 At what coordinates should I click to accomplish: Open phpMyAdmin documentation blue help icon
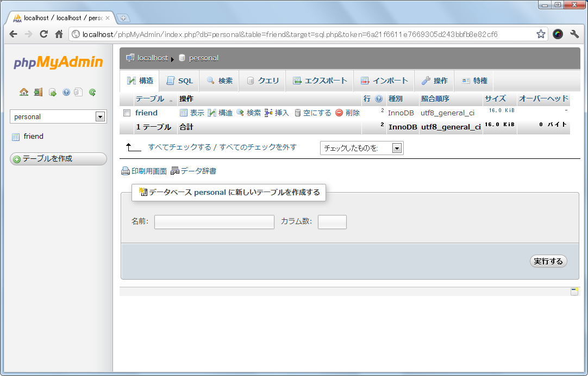point(66,92)
